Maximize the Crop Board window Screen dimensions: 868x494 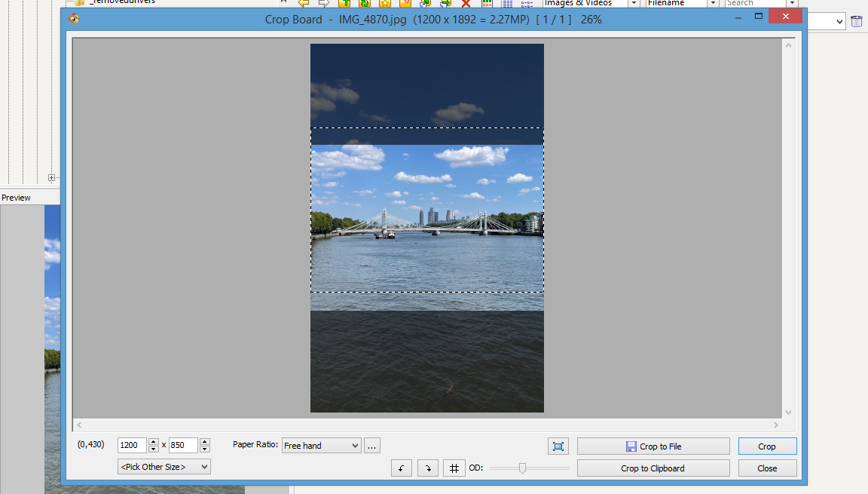[759, 17]
